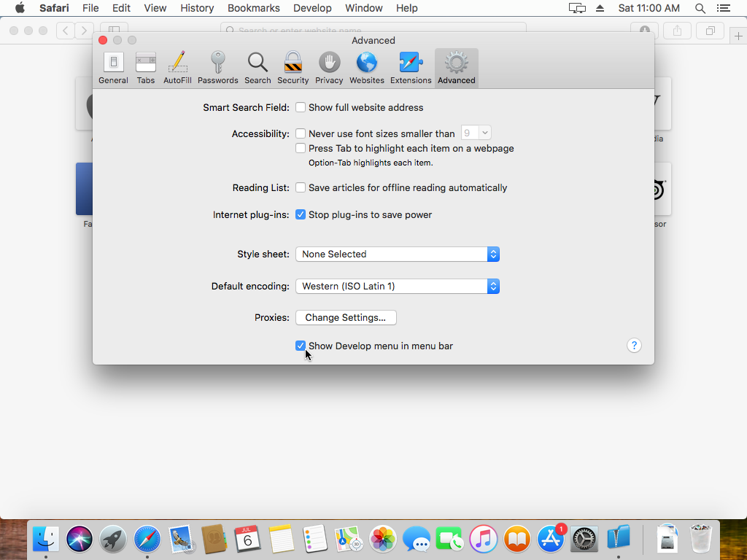Enable Show full website address checkbox
This screenshot has height=560, width=747.
(x=301, y=108)
